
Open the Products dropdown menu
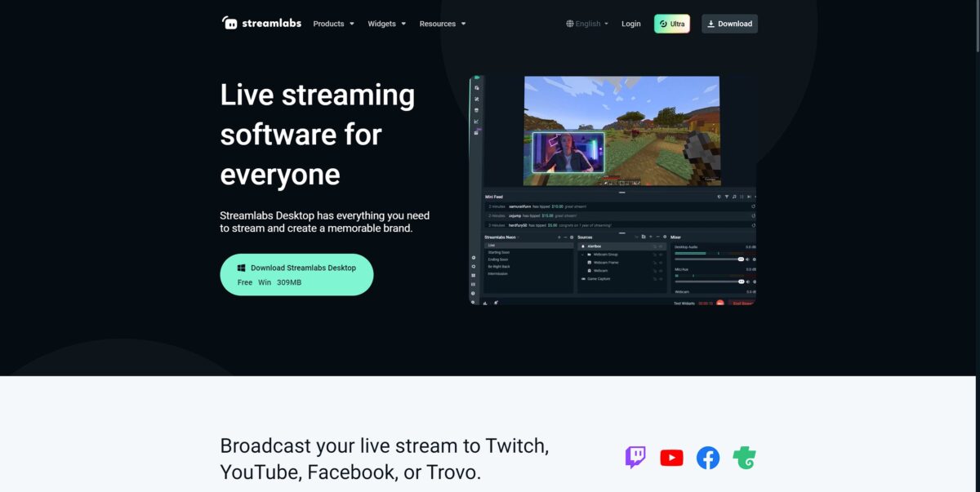334,24
